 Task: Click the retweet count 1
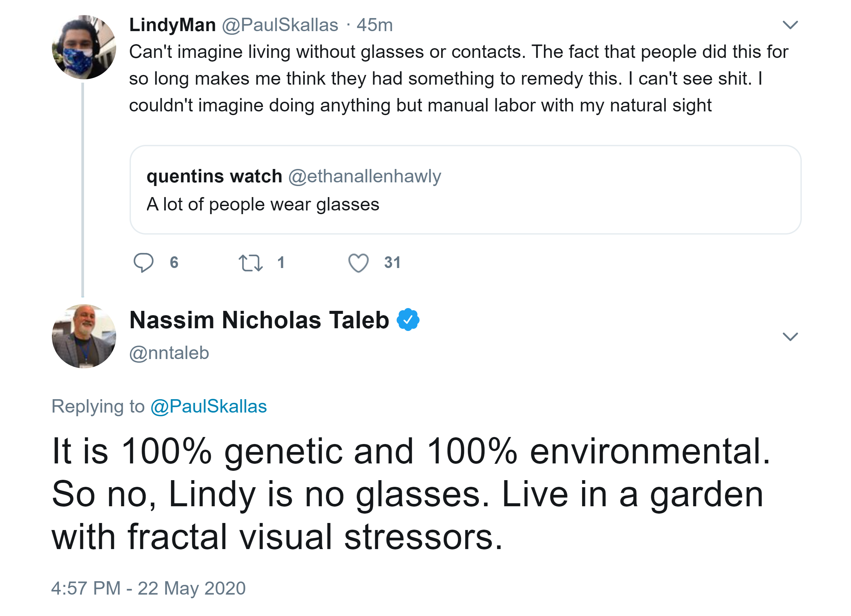281,262
